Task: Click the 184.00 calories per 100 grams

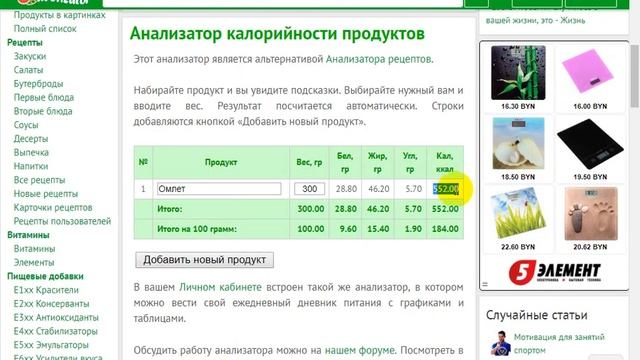Action: [x=445, y=229]
